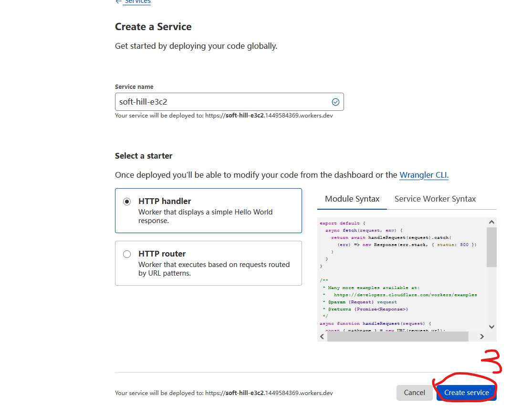Image resolution: width=532 pixels, height=407 pixels.
Task: Click the code preview scroll left arrow
Action: click(x=322, y=337)
